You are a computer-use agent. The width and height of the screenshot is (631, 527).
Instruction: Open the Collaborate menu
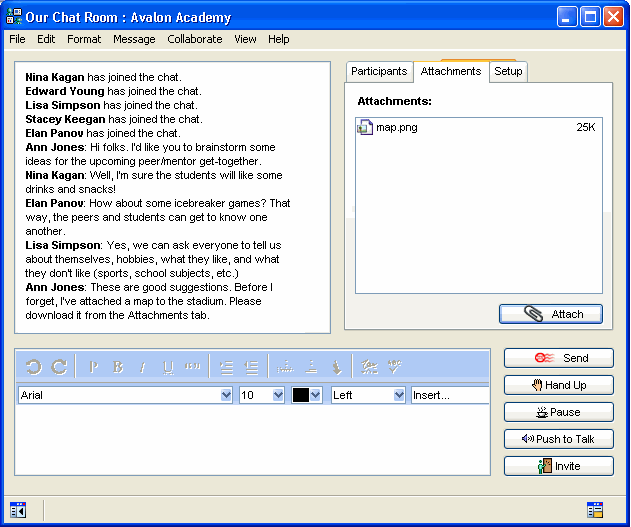(194, 39)
